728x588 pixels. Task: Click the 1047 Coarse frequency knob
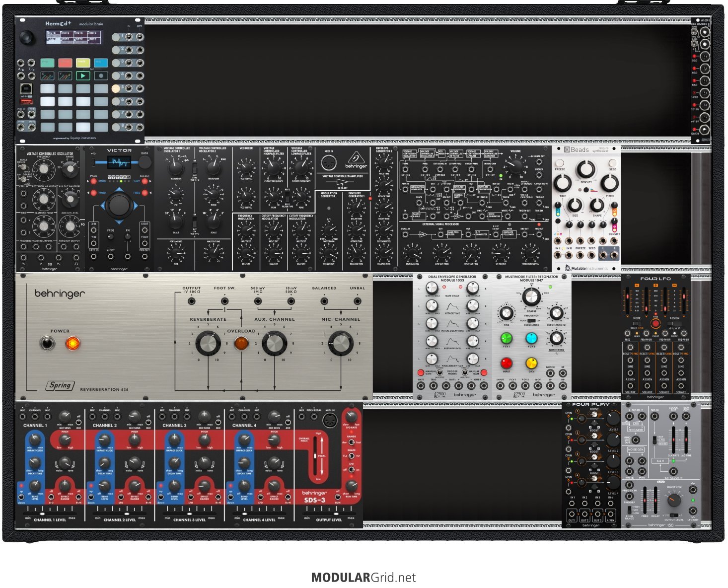(531, 297)
